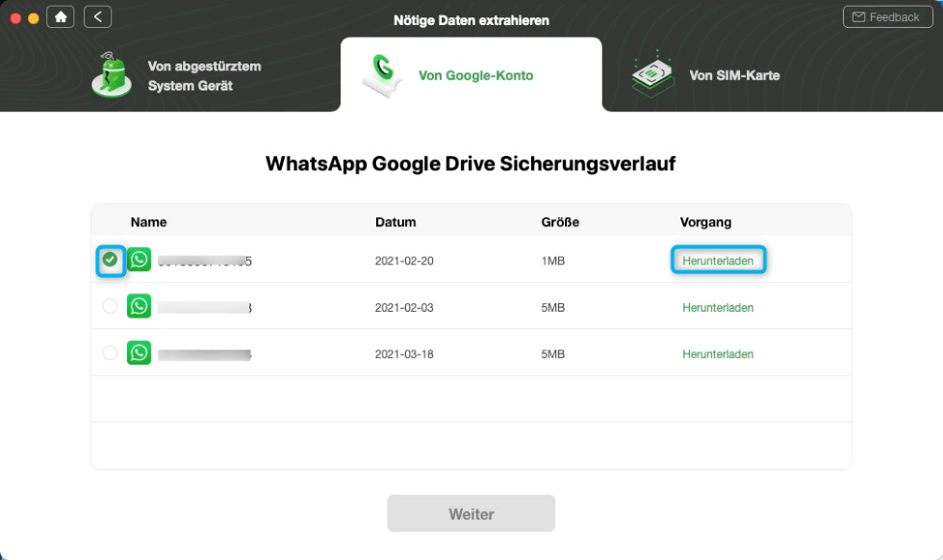Click the Android robot crashed system icon

(113, 75)
